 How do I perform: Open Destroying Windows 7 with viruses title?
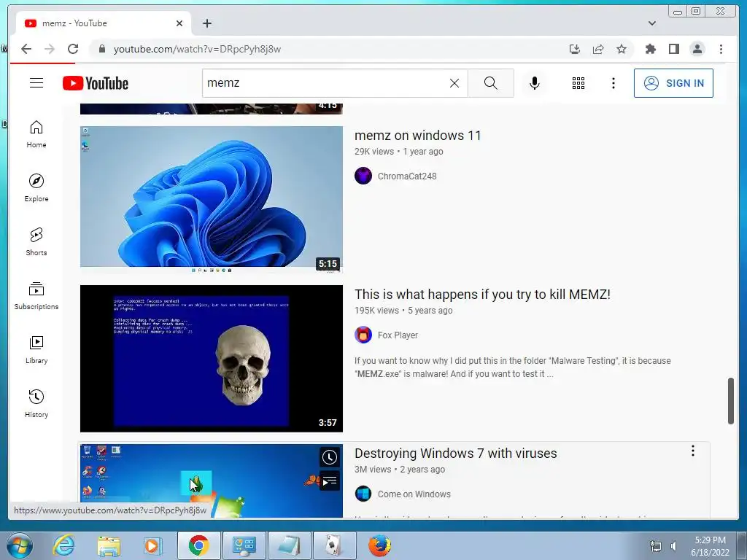pyautogui.click(x=455, y=454)
